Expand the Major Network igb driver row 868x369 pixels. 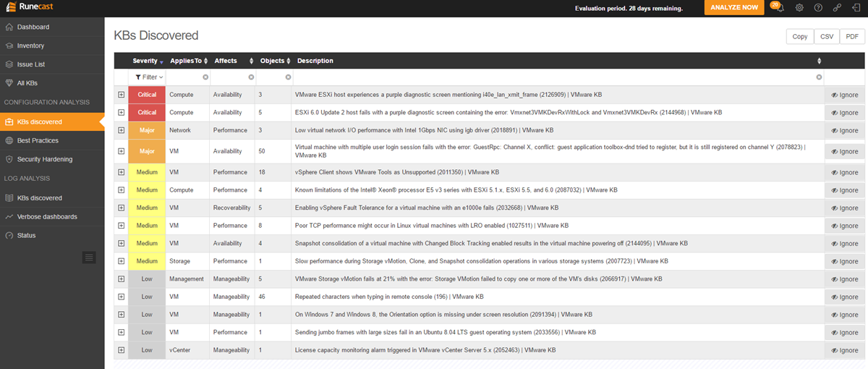[121, 130]
